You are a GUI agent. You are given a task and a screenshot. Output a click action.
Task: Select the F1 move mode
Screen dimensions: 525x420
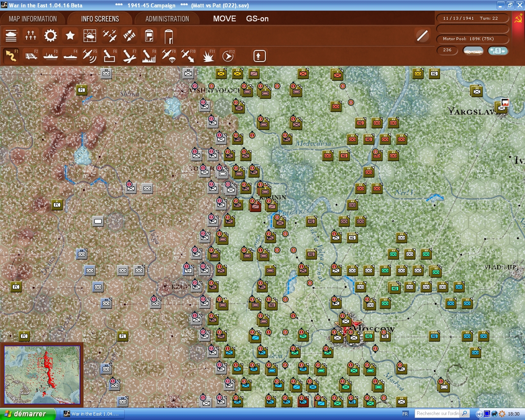[11, 56]
